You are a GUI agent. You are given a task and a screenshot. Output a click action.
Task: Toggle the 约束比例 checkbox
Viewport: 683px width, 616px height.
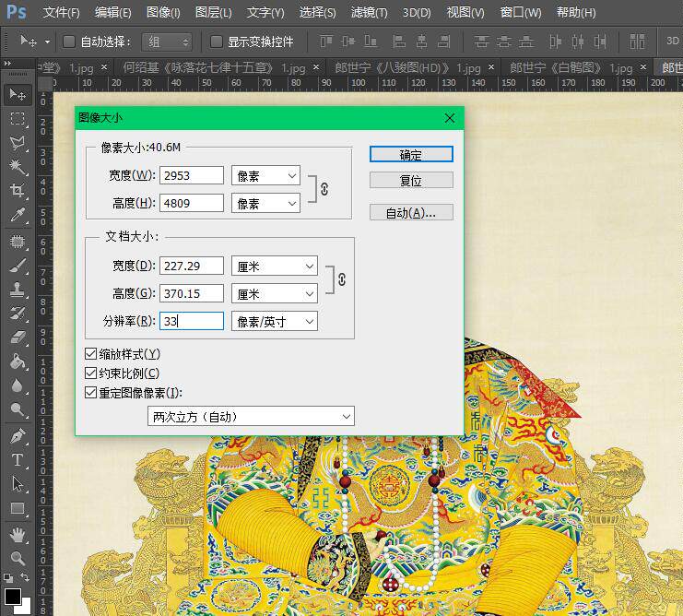[x=90, y=373]
